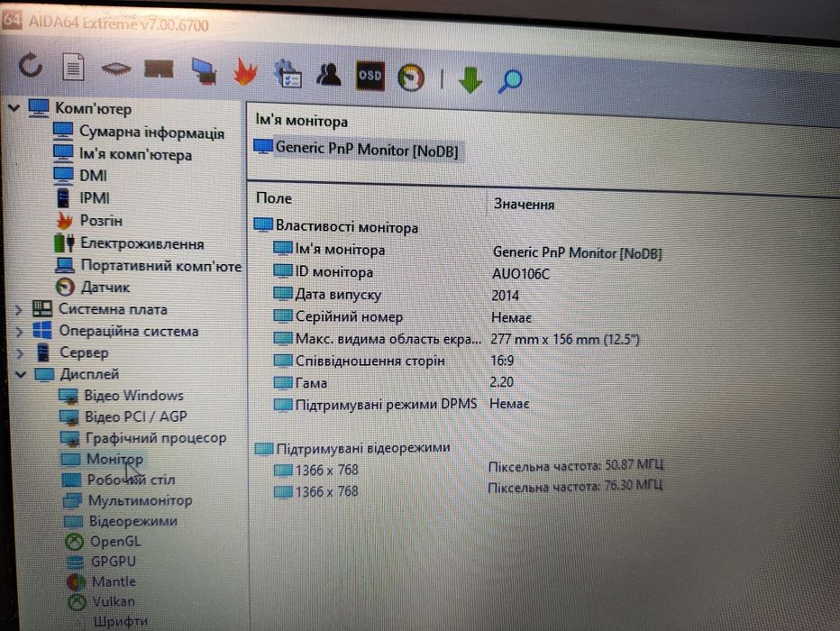This screenshot has width=840, height=631.
Task: Click the sensor gauge toolbar icon
Action: [411, 78]
